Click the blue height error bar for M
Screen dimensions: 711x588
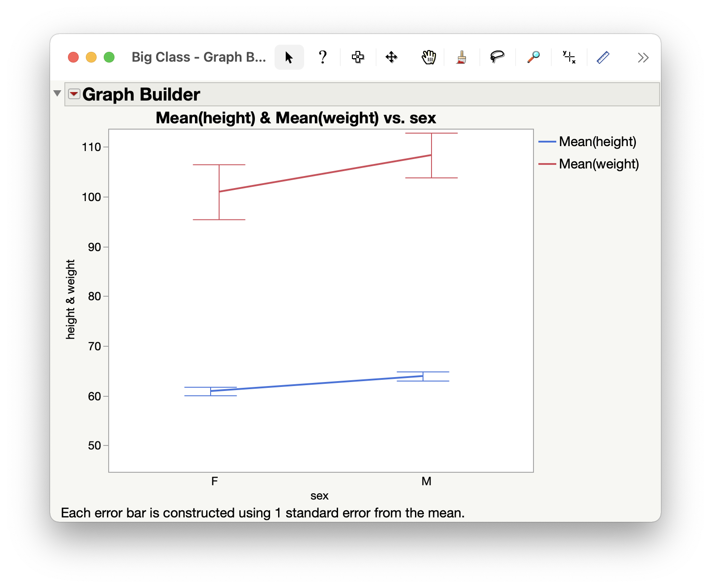click(423, 376)
